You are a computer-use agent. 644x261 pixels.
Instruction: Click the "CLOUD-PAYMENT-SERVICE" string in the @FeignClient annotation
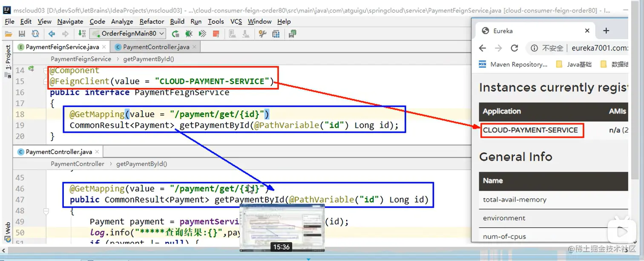tap(212, 81)
